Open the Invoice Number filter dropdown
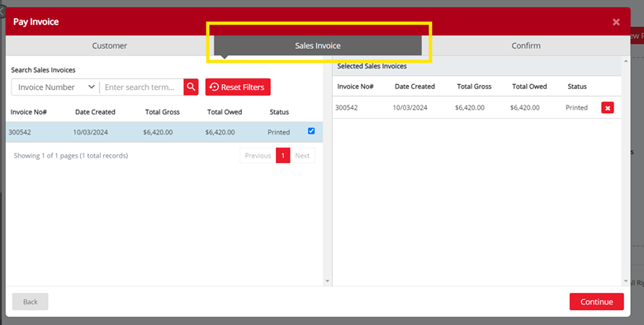The height and width of the screenshot is (325, 644). click(56, 87)
